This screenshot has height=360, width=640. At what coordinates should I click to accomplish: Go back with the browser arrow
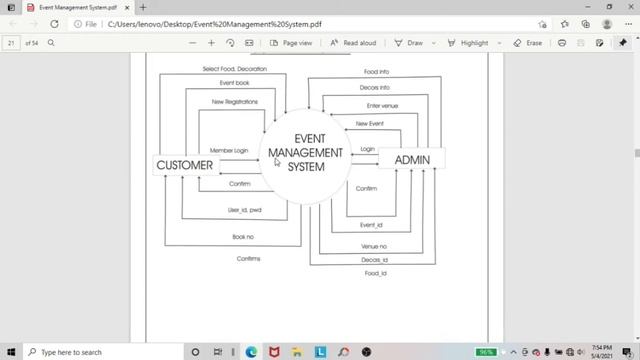click(13, 24)
